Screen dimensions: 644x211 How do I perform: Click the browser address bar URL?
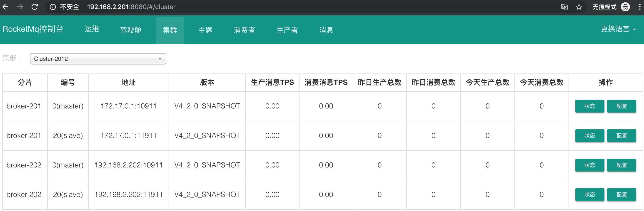[131, 7]
